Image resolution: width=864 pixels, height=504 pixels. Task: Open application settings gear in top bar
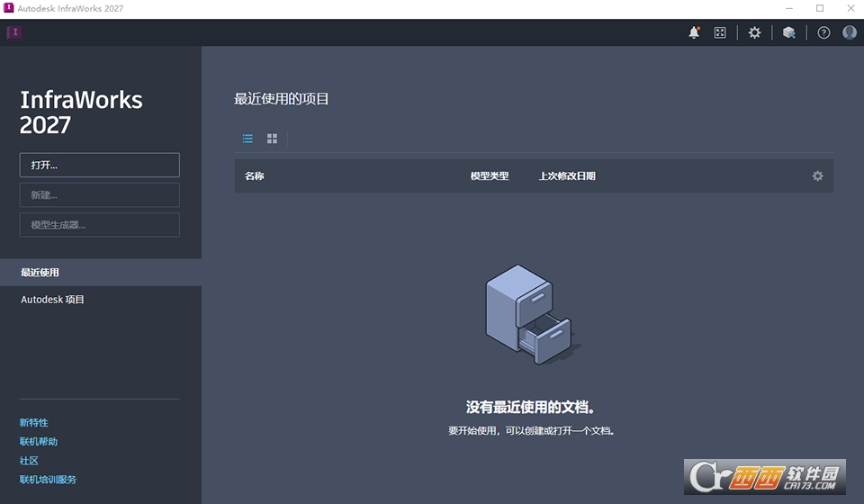[x=754, y=32]
